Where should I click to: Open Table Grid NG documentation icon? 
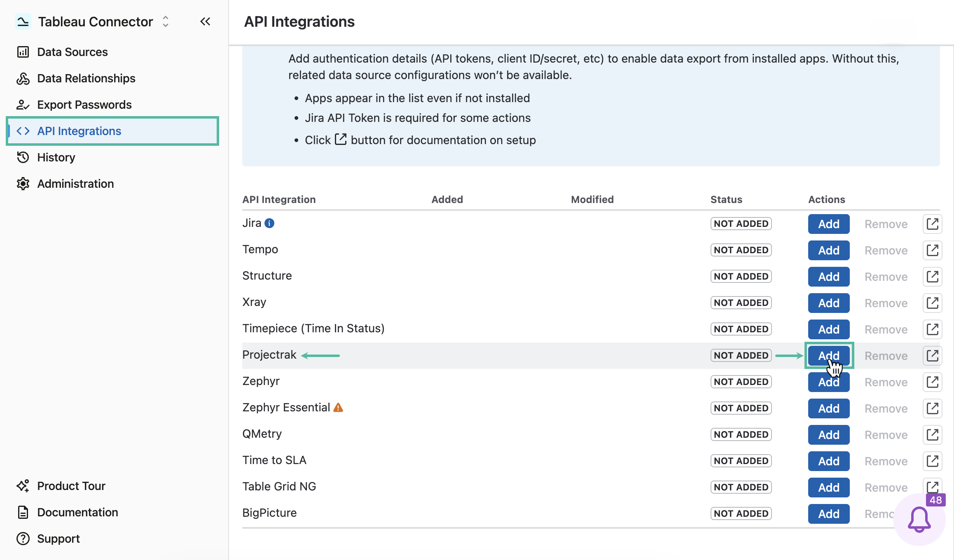click(x=932, y=486)
